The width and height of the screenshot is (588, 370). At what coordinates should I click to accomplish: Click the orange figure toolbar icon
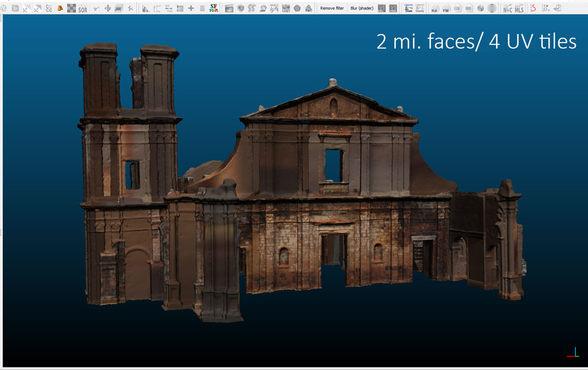60,9
